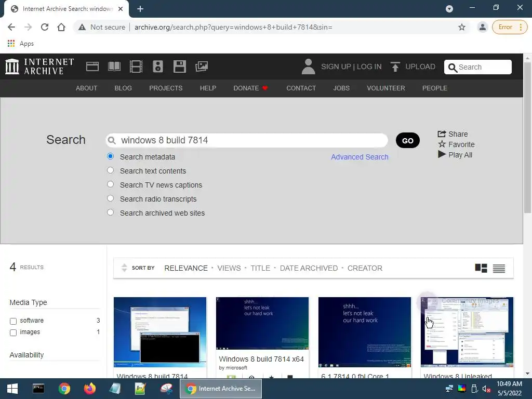
Task: Open the Texts book icon
Action: coord(114,66)
